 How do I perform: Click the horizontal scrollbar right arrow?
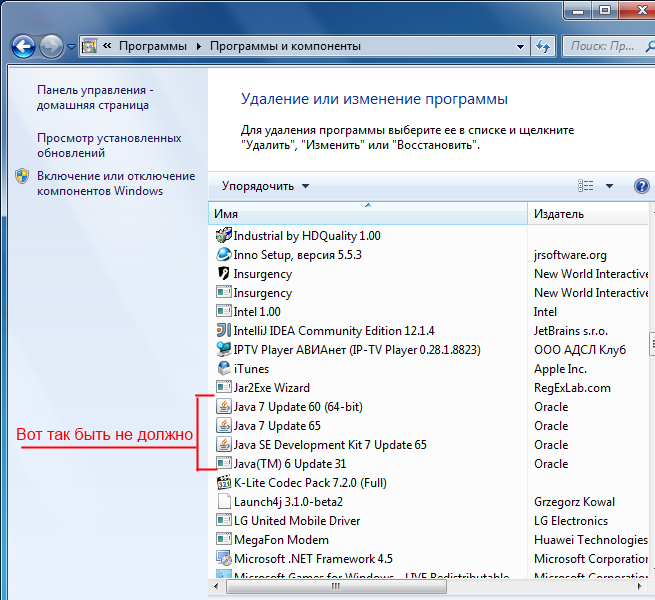point(640,586)
